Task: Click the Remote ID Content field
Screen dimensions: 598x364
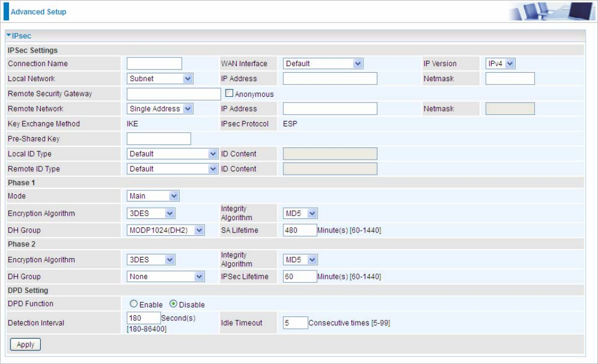Action: click(330, 169)
